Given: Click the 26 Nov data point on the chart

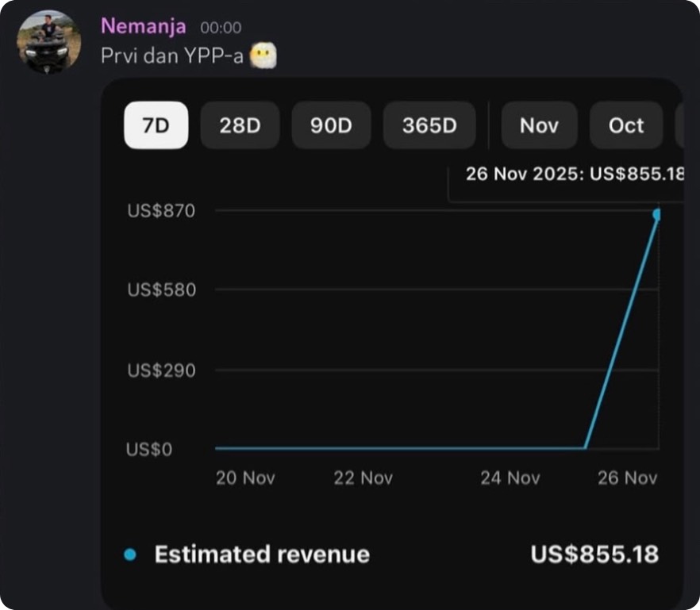Looking at the screenshot, I should tap(656, 214).
